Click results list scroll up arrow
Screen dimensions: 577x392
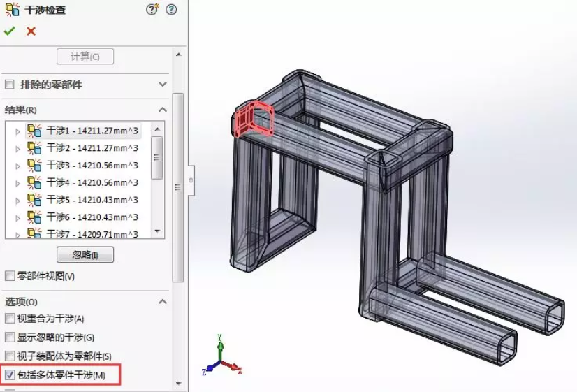click(x=157, y=129)
